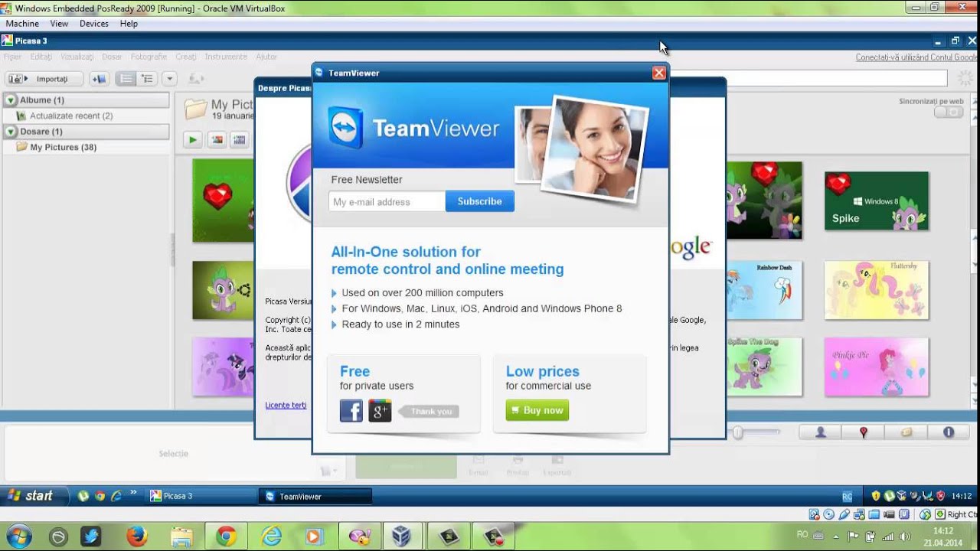Image resolution: width=980 pixels, height=551 pixels.
Task: Click the Windows 7 Start orb
Action: pos(18,536)
